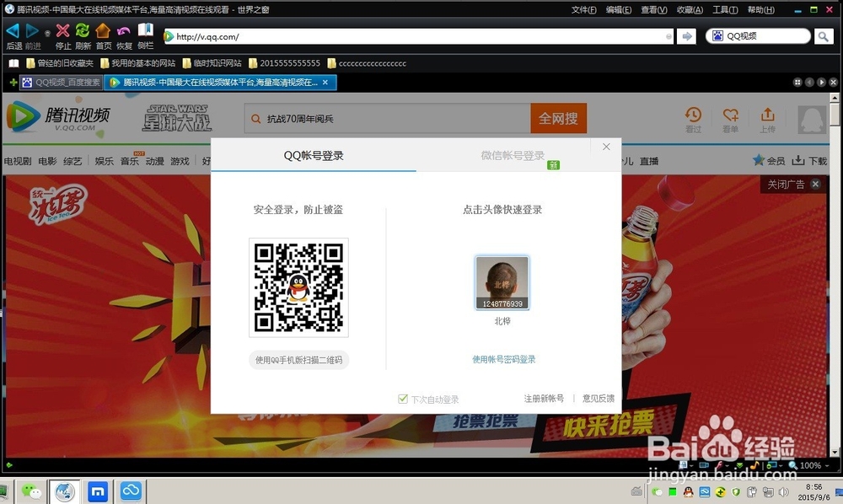Open the address bar history dropdown
This screenshot has height=504, width=843.
[668, 36]
